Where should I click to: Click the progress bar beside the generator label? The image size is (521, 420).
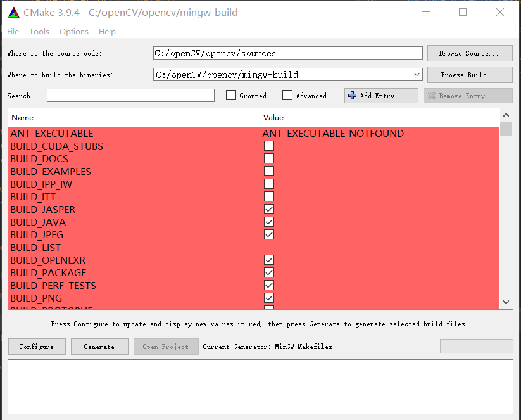477,346
